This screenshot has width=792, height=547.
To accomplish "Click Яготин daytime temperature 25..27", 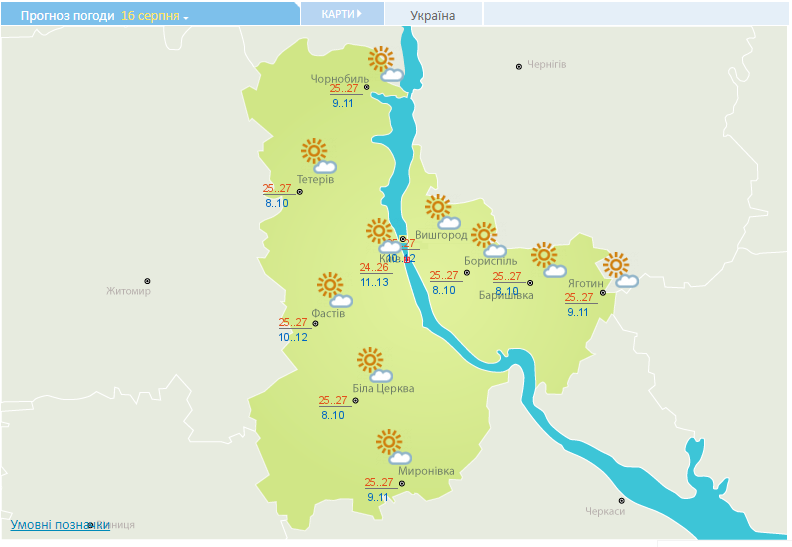I will (x=579, y=297).
